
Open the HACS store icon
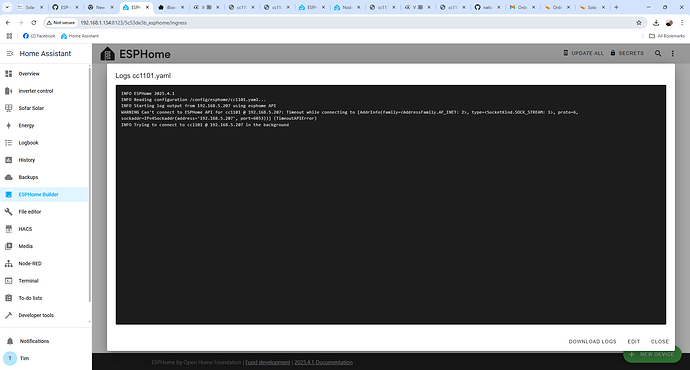pyautogui.click(x=8, y=229)
